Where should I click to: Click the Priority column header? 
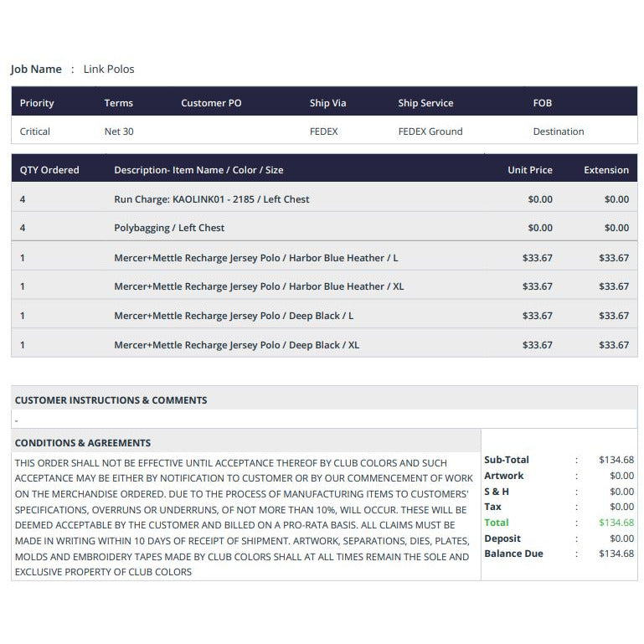coord(37,103)
